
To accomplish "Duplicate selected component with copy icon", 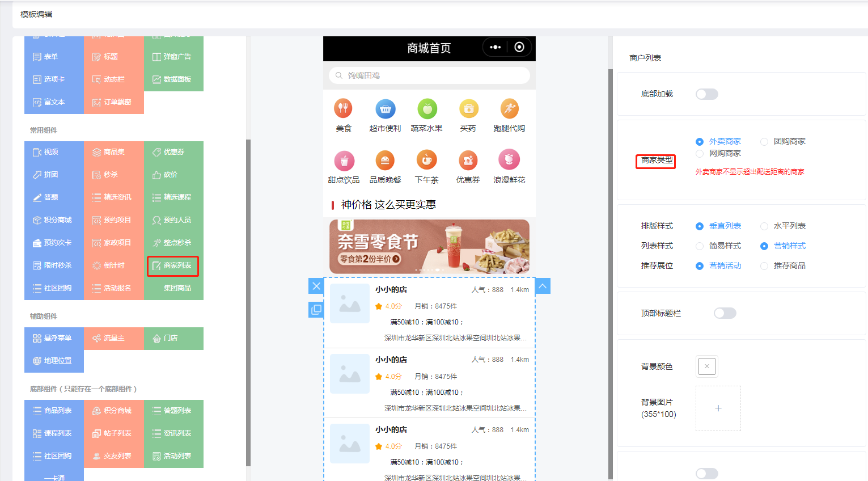I will [x=316, y=310].
